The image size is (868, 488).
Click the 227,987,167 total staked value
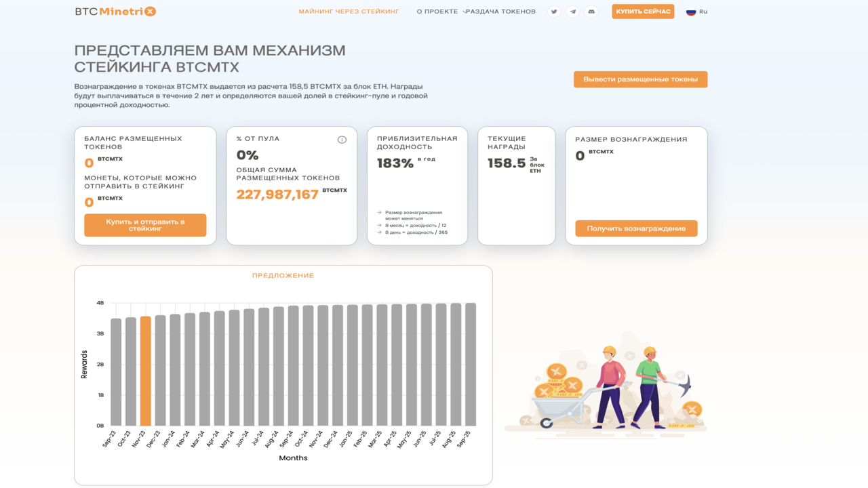click(x=277, y=195)
